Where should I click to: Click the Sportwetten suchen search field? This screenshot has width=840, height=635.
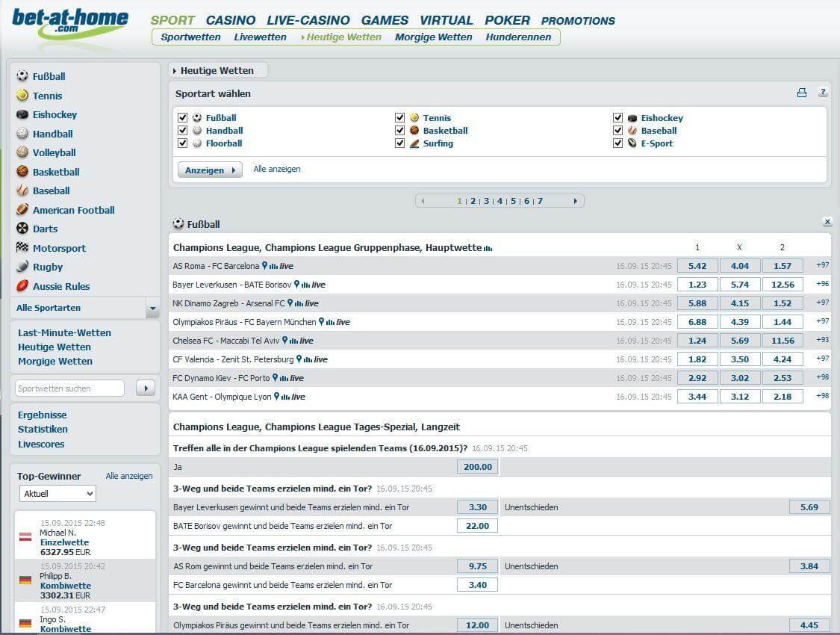point(69,388)
